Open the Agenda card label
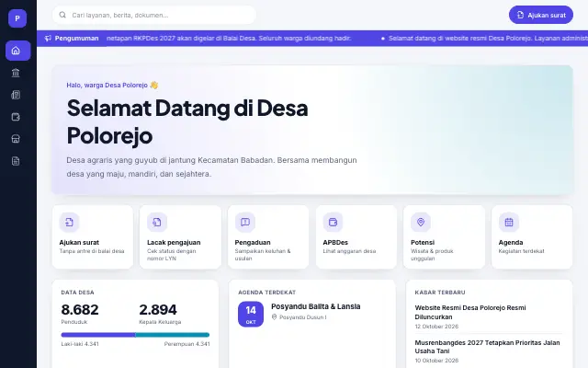 click(x=511, y=243)
